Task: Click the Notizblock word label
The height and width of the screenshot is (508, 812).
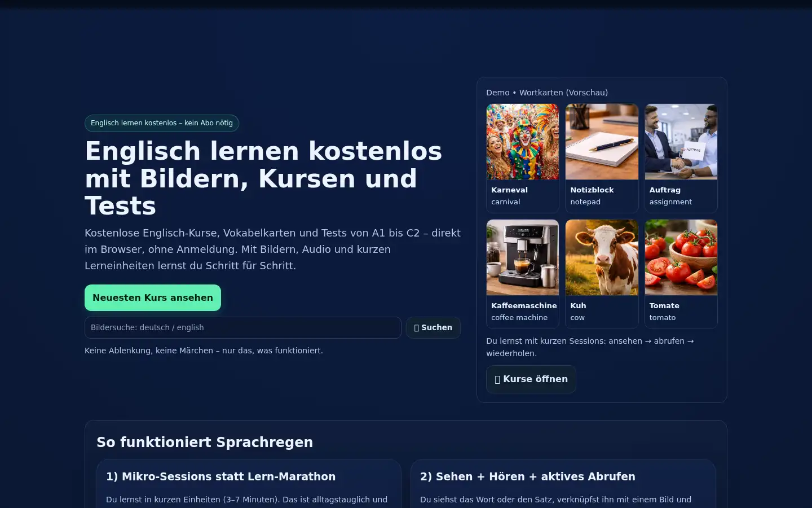Action: pyautogui.click(x=592, y=190)
